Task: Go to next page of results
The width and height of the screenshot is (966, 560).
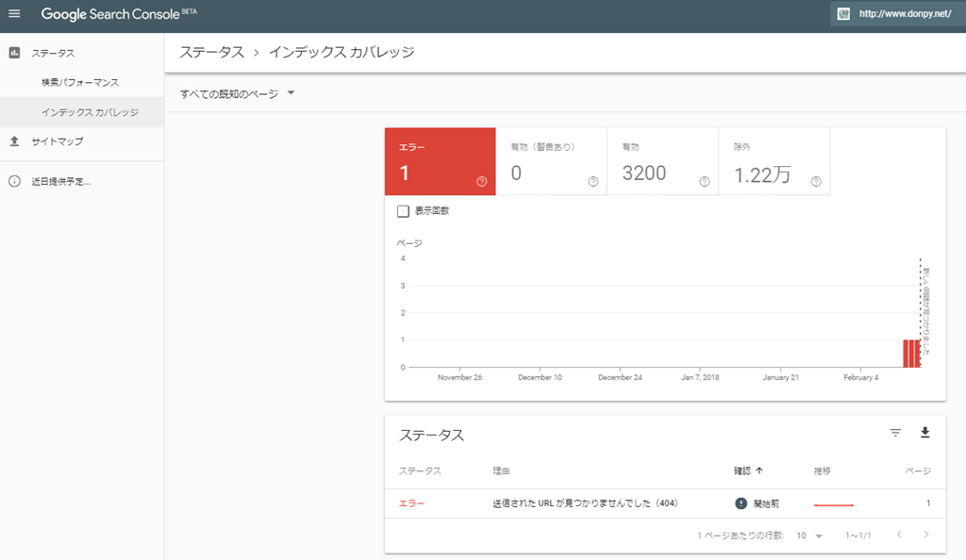Action: click(x=926, y=535)
